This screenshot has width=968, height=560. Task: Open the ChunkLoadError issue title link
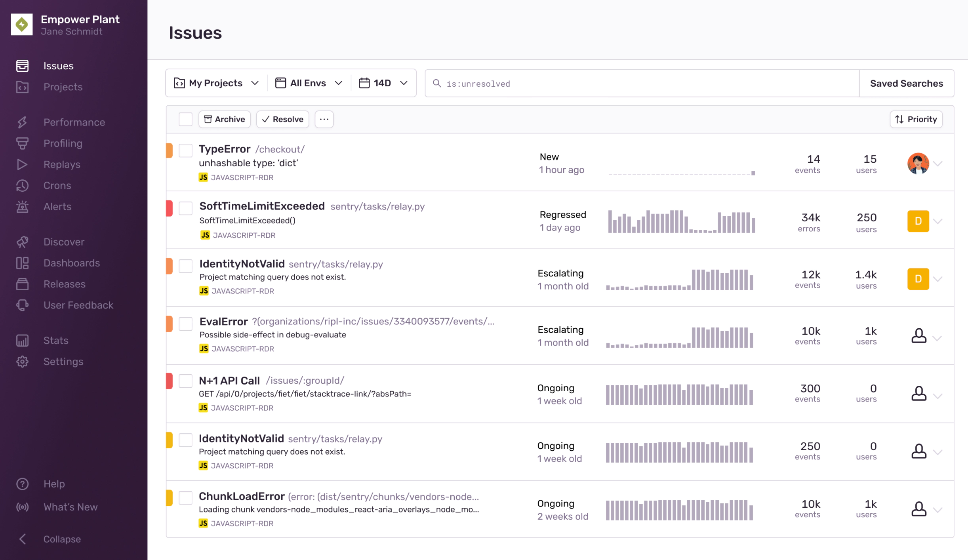pos(242,496)
